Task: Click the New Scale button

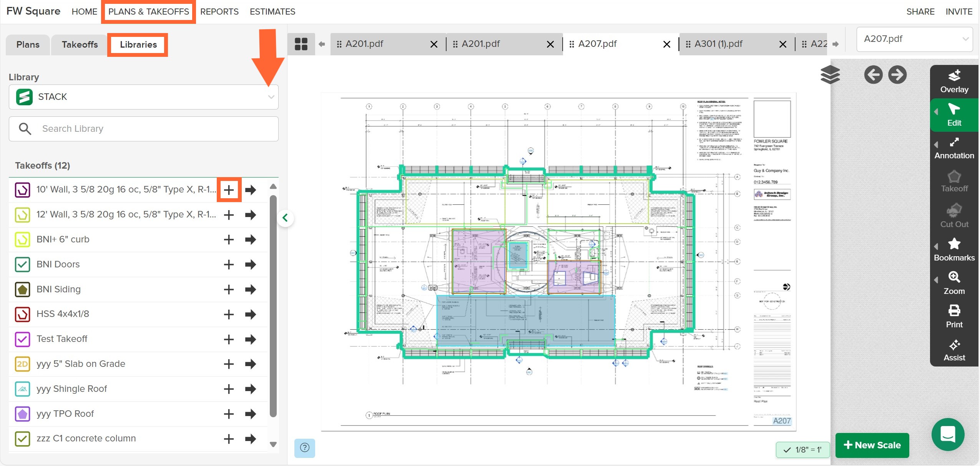Action: tap(872, 445)
